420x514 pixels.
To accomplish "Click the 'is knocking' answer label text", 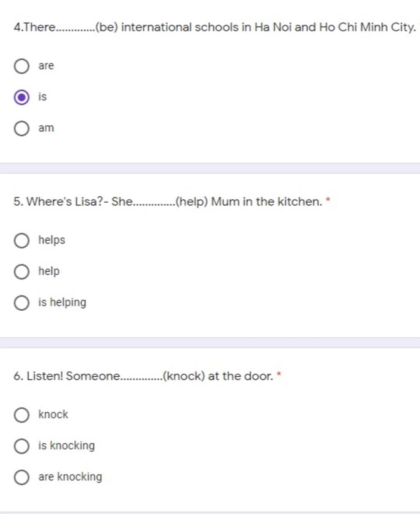I will coord(66,446).
